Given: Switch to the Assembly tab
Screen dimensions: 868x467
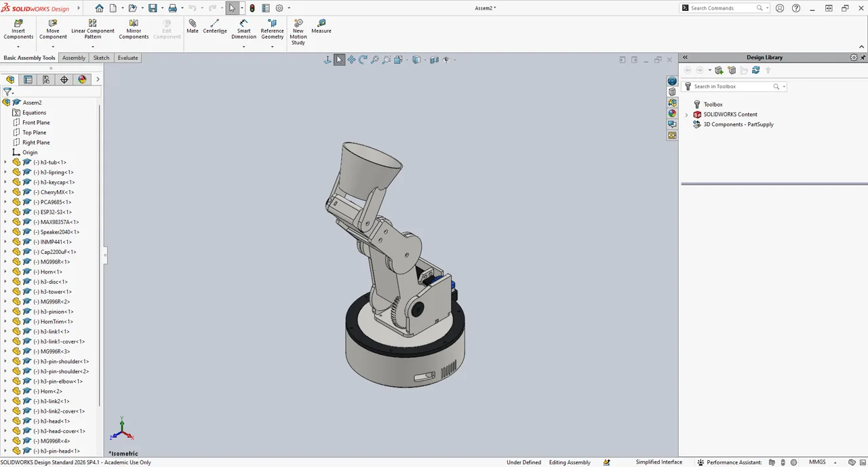Looking at the screenshot, I should click(74, 58).
